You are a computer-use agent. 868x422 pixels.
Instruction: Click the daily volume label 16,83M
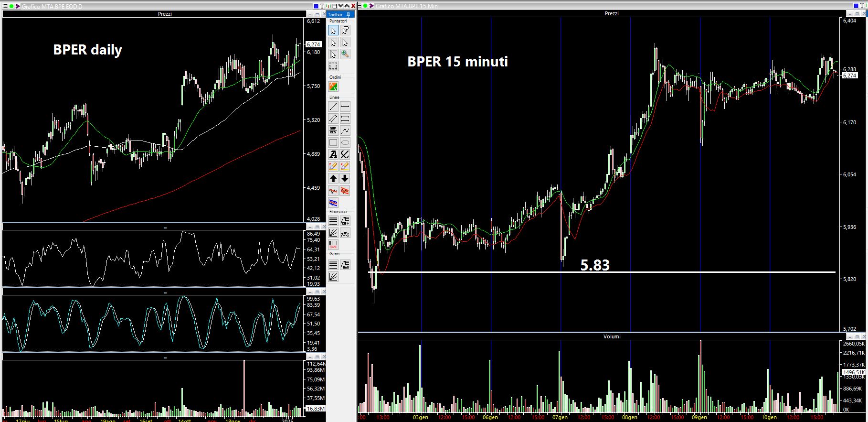316,409
